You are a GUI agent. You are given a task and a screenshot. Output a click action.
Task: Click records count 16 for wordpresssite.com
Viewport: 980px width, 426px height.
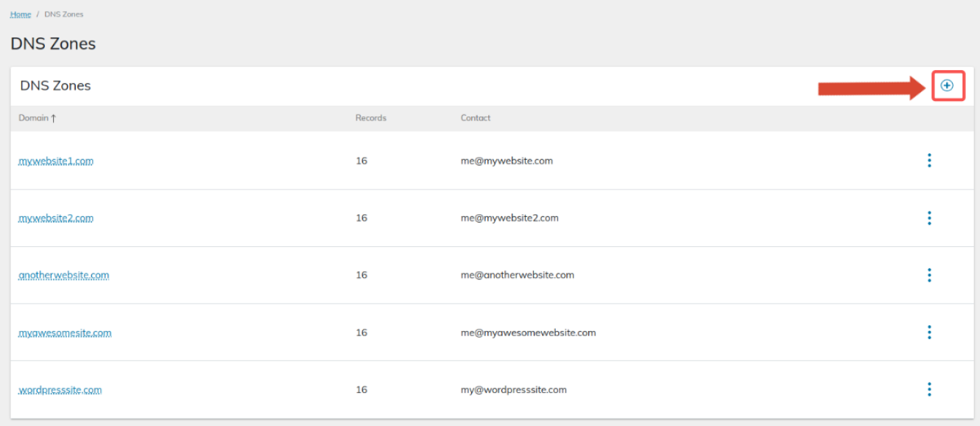click(x=362, y=390)
